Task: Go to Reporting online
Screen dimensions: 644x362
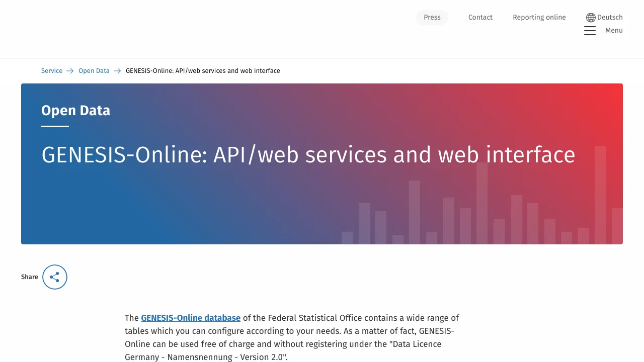Action: click(539, 17)
